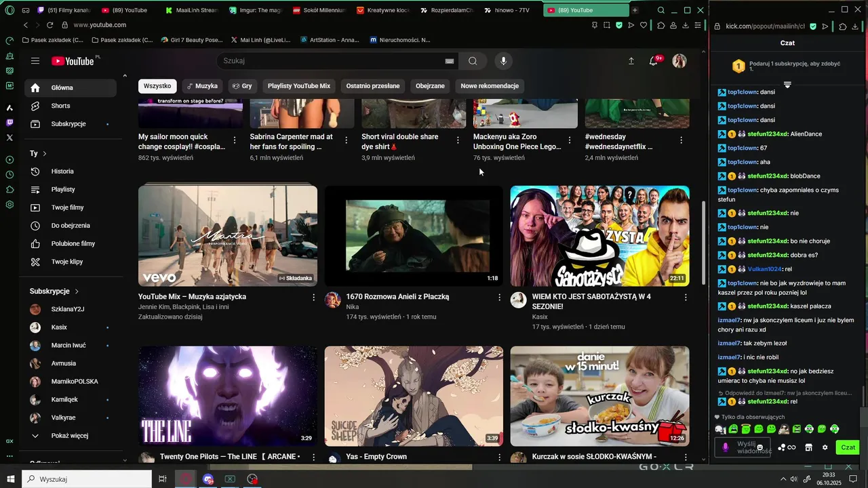Open Windows Start menu
Screen dimensions: 868x488
point(11,479)
